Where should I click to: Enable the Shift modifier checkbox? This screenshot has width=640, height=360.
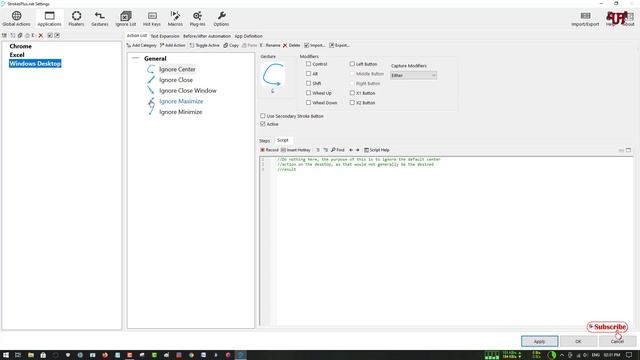[309, 83]
